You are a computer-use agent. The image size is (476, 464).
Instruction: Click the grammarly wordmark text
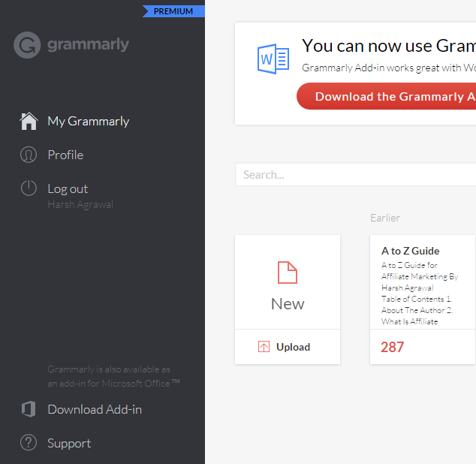click(89, 45)
